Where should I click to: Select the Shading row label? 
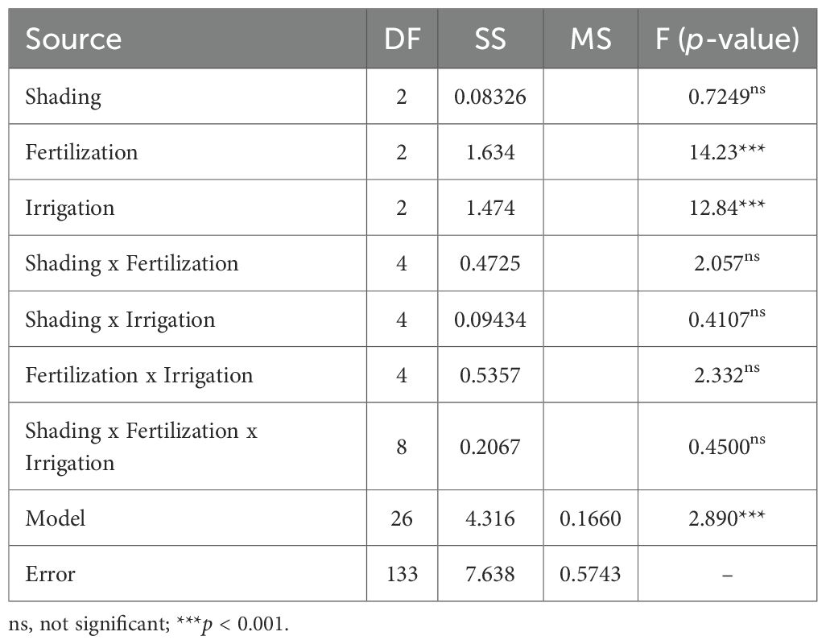(x=64, y=97)
